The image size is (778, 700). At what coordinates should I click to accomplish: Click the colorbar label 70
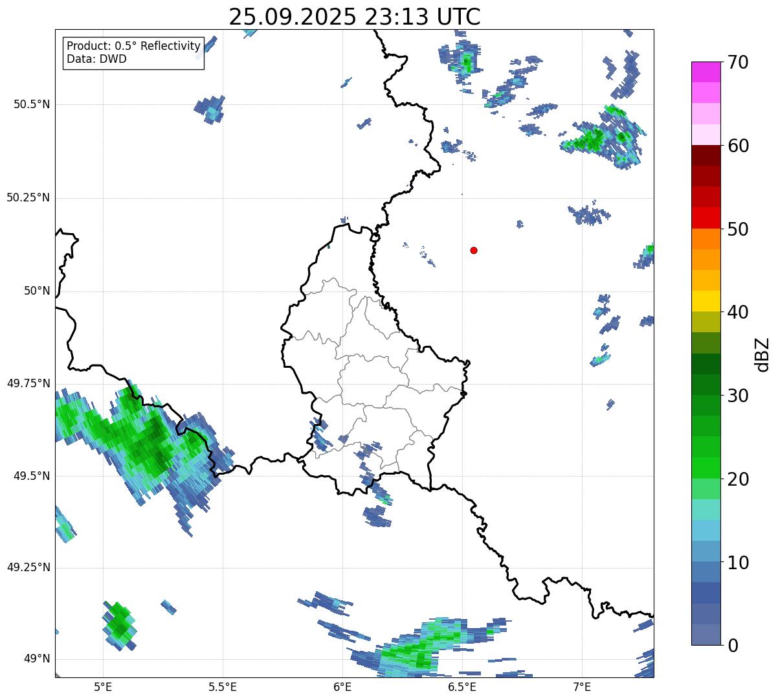(x=738, y=62)
